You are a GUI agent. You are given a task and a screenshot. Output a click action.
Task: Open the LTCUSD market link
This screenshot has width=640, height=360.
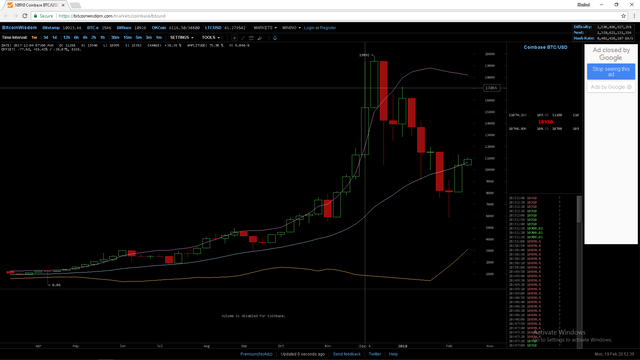pos(213,28)
